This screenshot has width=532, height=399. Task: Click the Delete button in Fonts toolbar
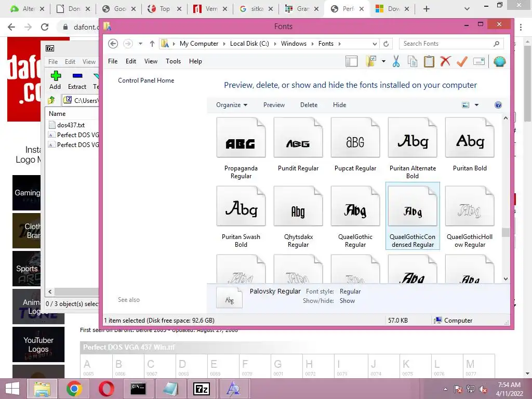(309, 105)
